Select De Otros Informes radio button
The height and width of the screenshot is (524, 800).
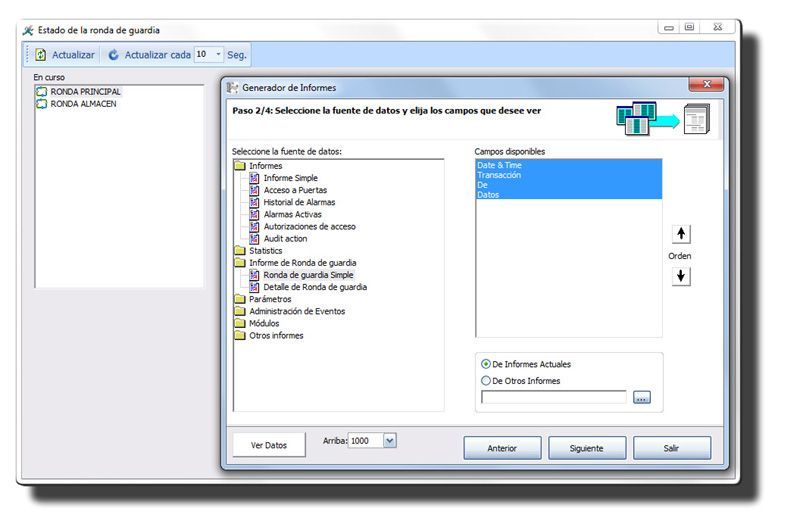(x=486, y=381)
